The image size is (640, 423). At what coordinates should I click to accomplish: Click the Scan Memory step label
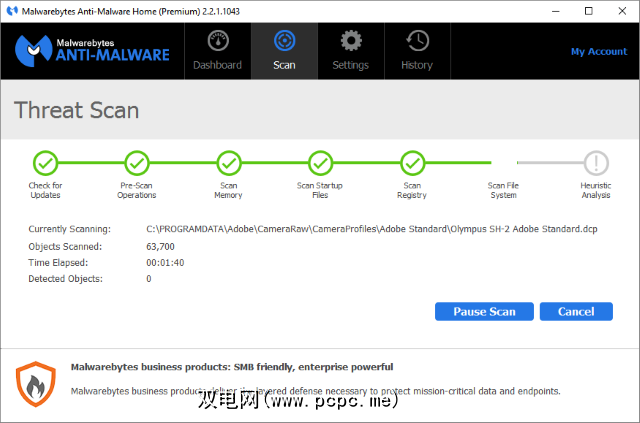pos(229,190)
